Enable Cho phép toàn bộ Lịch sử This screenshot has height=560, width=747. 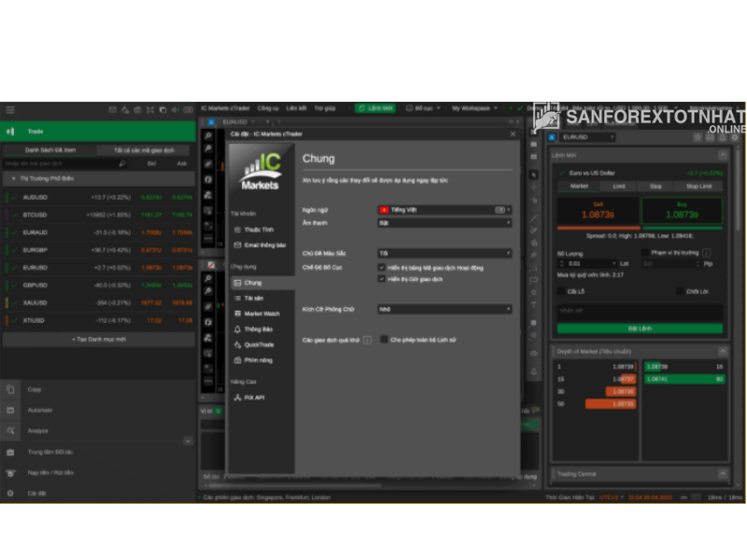(x=384, y=340)
